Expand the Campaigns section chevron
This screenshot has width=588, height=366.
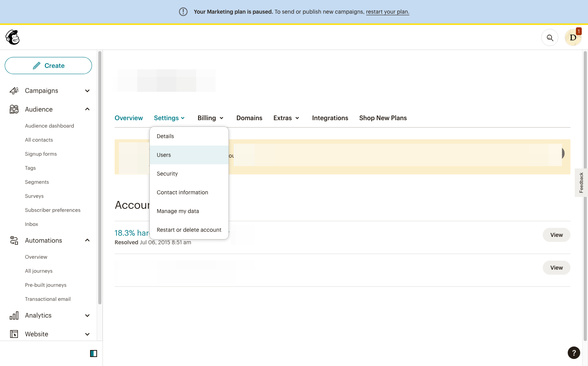pos(87,91)
